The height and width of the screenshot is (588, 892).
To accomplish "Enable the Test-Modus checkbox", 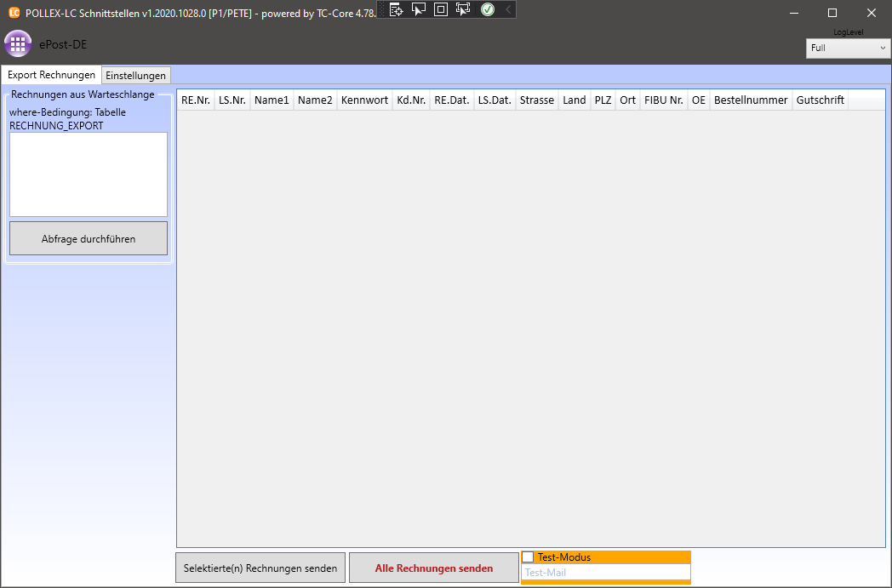I will coord(529,557).
